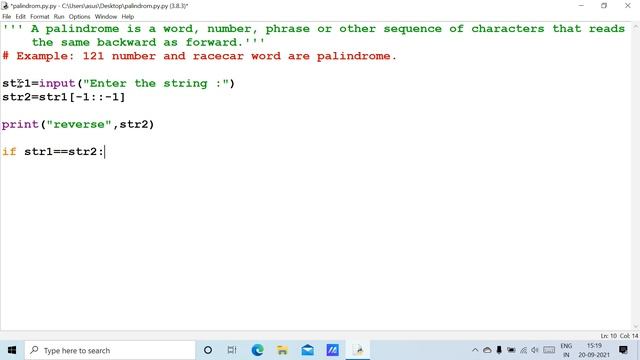Click the battery tray icon
This screenshot has height=360, width=640.
[511, 350]
